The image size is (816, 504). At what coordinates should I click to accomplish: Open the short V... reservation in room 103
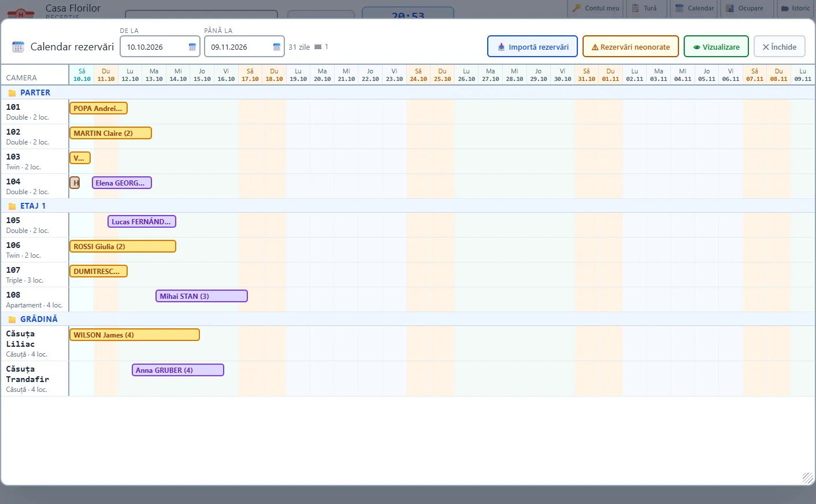coord(80,158)
